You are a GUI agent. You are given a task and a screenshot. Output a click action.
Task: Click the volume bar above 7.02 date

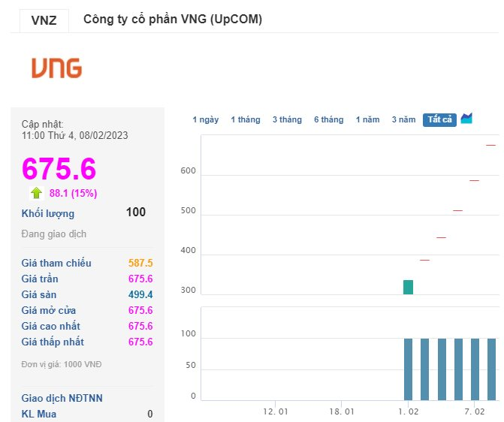pyautogui.click(x=475, y=369)
